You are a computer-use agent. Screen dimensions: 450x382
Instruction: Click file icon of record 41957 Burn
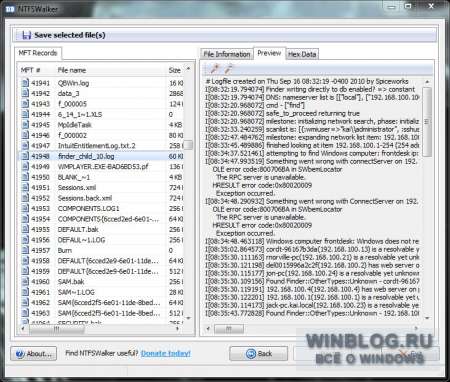[x=25, y=250]
